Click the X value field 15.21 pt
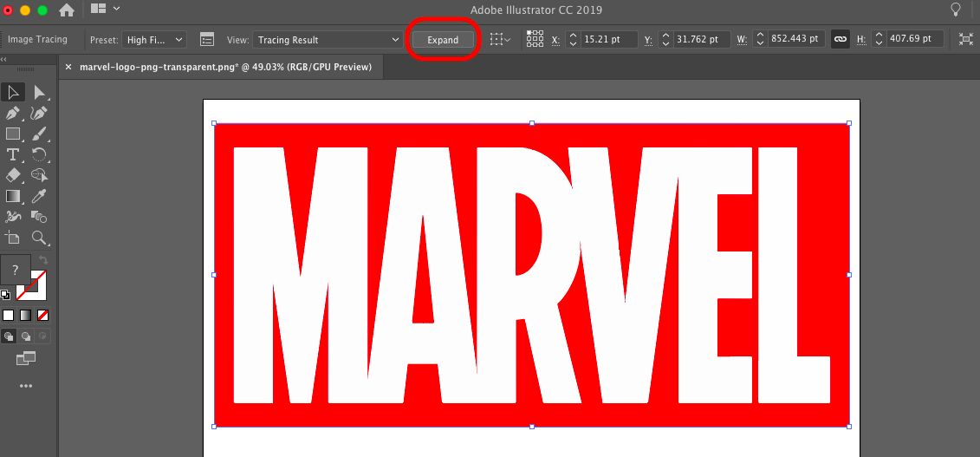The height and width of the screenshot is (457, 980). [x=609, y=39]
